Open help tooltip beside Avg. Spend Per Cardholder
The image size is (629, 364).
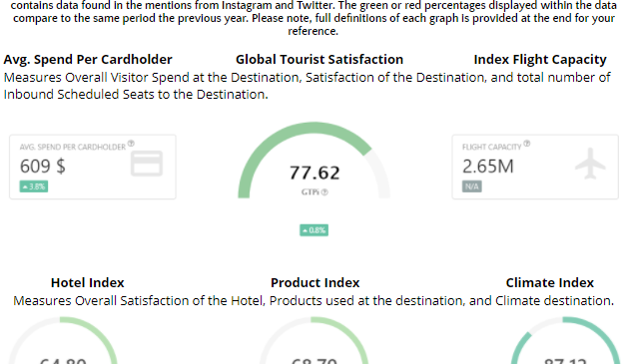point(131,144)
